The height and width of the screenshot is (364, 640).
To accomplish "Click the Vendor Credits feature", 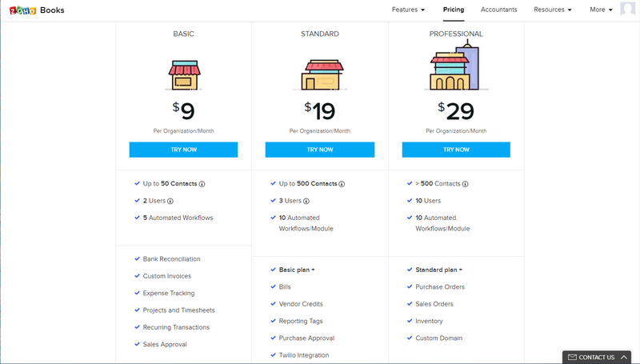I will [x=301, y=305].
